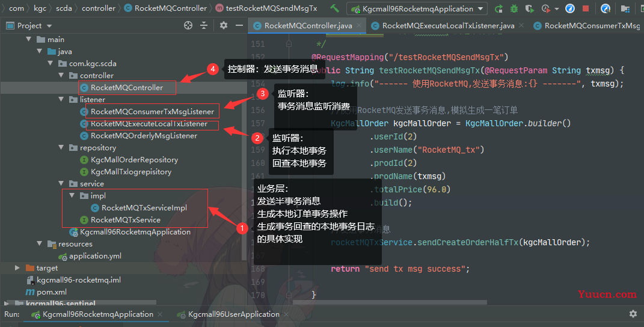This screenshot has width=644, height=327.
Task: Collapse the resources folder
Action: [x=40, y=243]
